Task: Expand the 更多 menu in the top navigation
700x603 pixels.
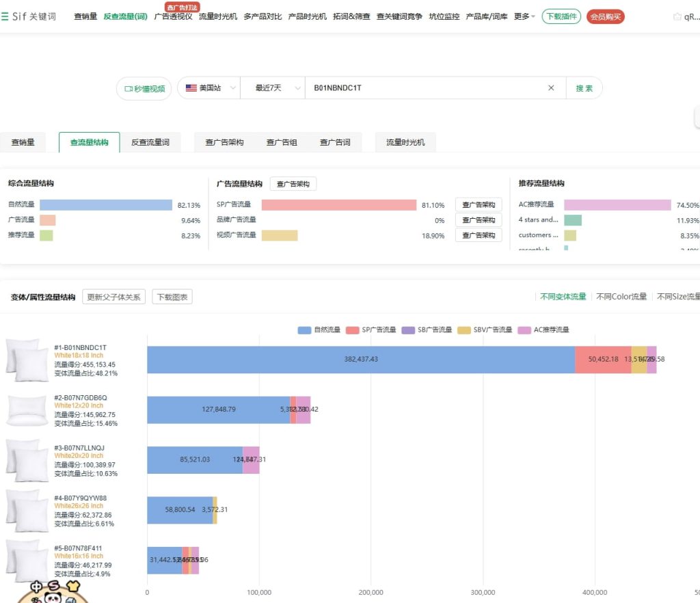Action: 524,16
